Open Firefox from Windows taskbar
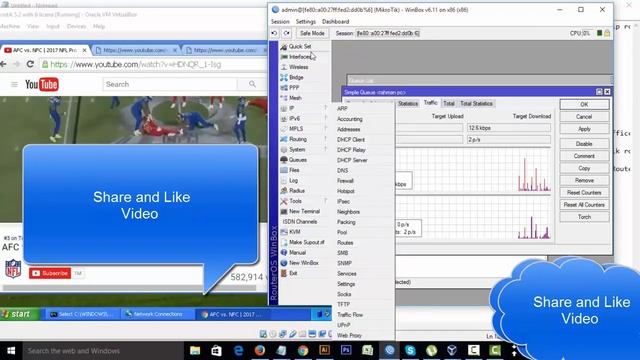 pyautogui.click(x=260, y=350)
